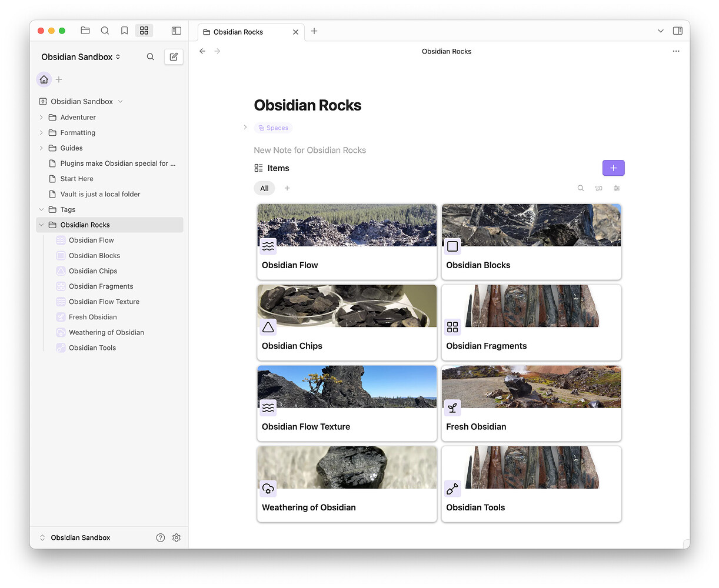Open global search from the title bar
The image size is (719, 588).
105,30
